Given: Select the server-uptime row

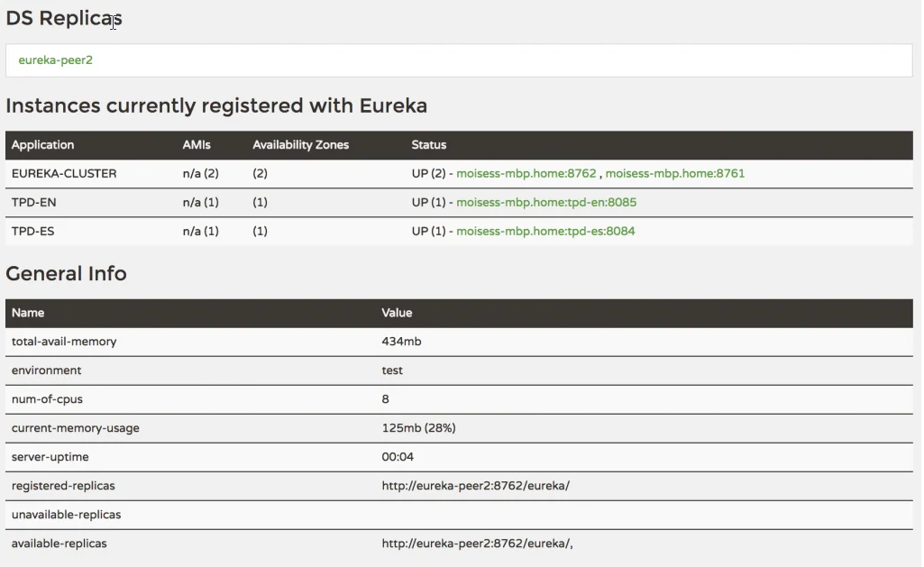Looking at the screenshot, I should pyautogui.click(x=50, y=456).
